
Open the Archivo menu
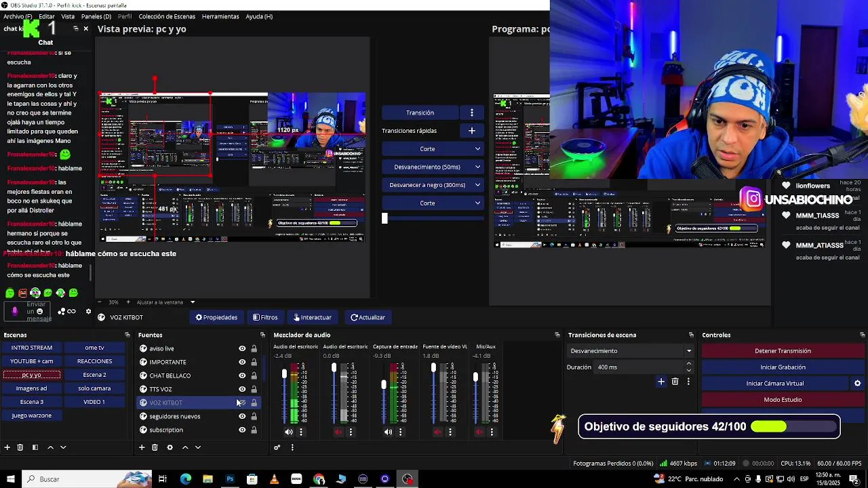[18, 16]
